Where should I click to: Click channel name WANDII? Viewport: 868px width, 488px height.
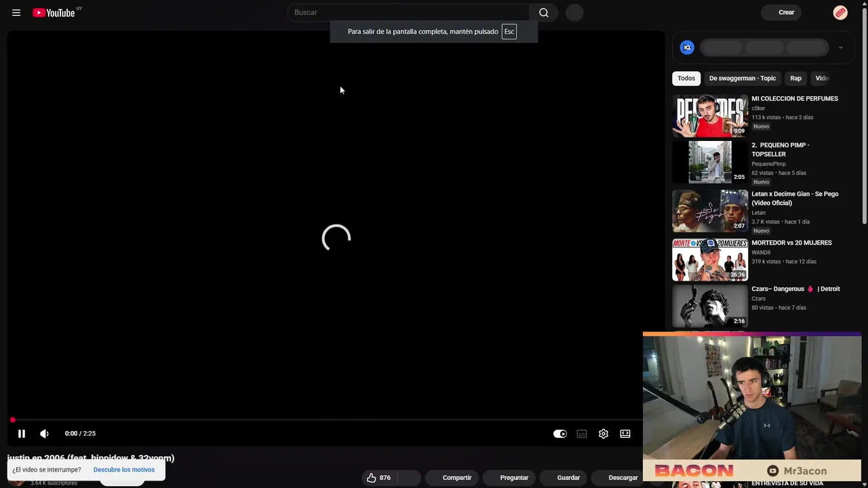[x=761, y=252]
